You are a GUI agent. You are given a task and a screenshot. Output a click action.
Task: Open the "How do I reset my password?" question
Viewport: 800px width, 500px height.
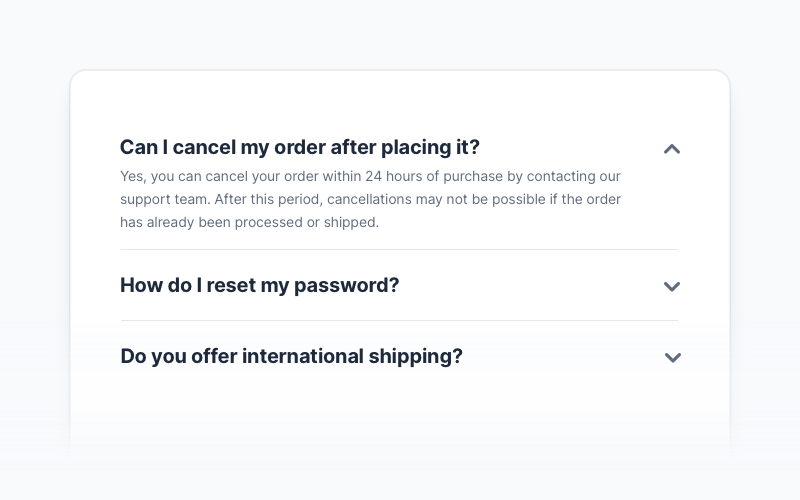259,285
